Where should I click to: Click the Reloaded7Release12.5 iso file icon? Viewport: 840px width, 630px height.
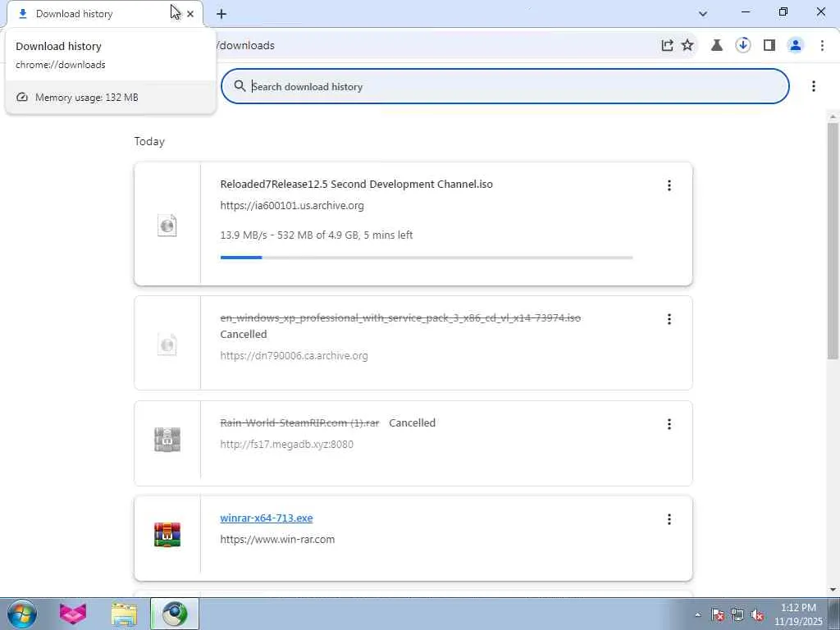tap(167, 225)
